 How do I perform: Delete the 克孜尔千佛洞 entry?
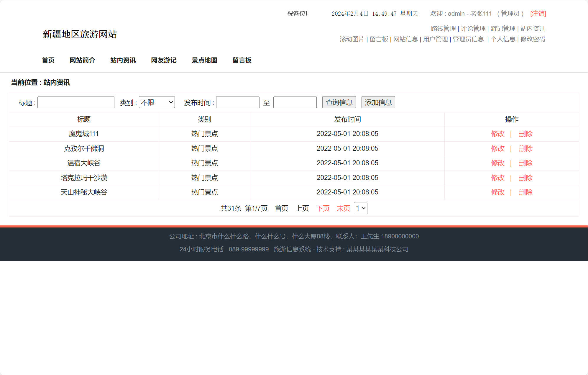(x=525, y=148)
